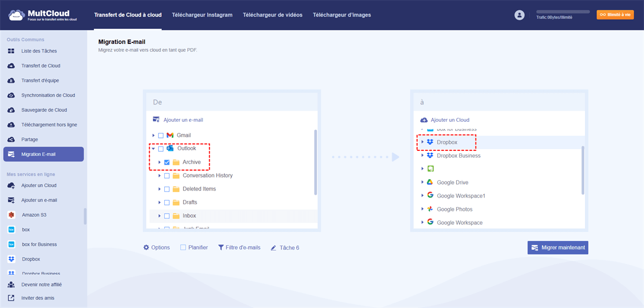Viewport: 644px width, 308px height.
Task: Click the Transfert de Cloud sidebar icon
Action: tap(11, 65)
